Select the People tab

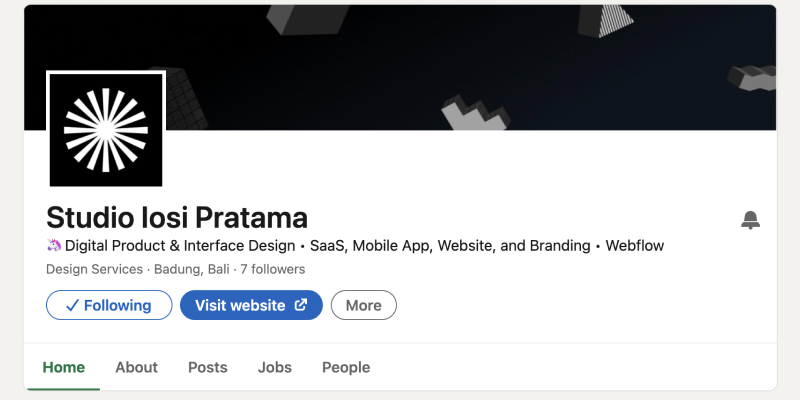click(x=346, y=367)
